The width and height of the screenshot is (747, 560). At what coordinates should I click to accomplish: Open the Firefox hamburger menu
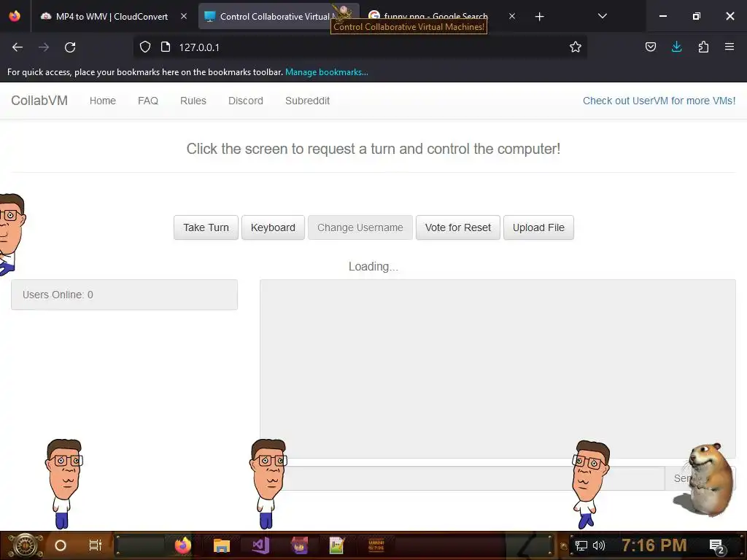729,47
